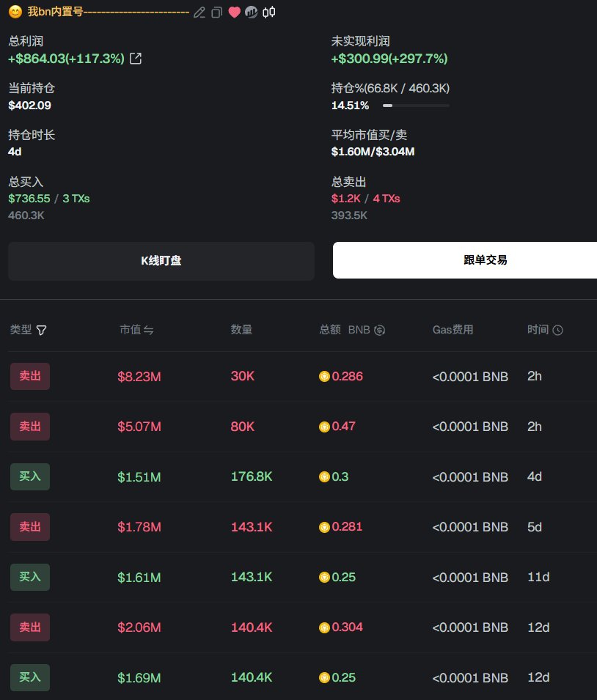Click BNB coin icon in 0.281 row
Image resolution: width=597 pixels, height=700 pixels.
coord(324,527)
